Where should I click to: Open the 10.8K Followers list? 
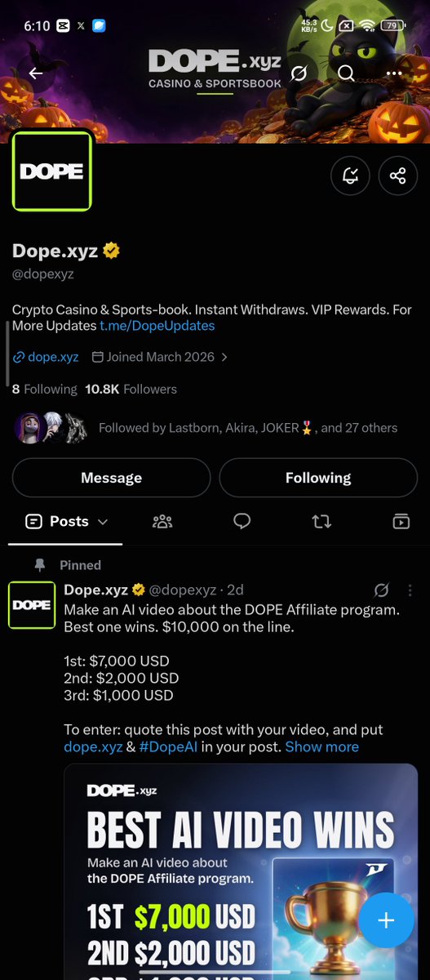click(131, 389)
